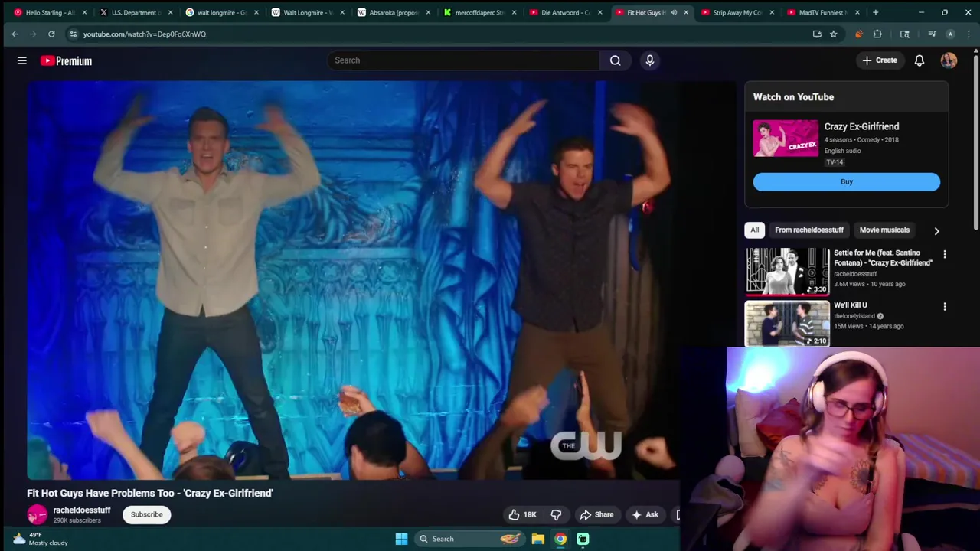The width and height of the screenshot is (980, 551).
Task: Open Settle for Me video title
Action: [883, 258]
